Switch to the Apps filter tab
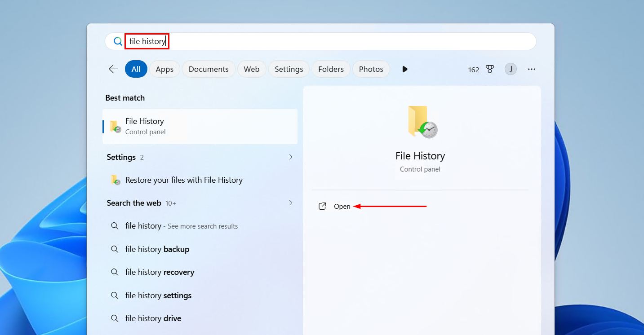Image resolution: width=644 pixels, height=335 pixels. 164,69
